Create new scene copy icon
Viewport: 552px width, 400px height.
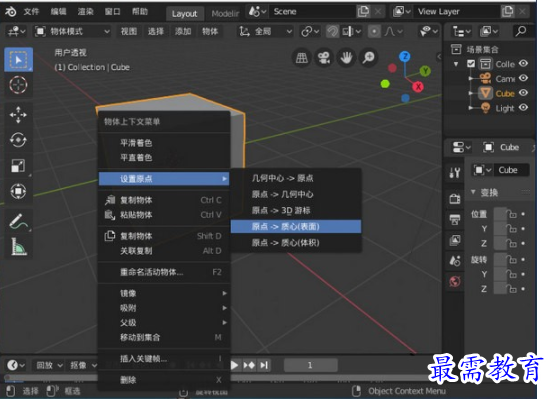tap(363, 12)
